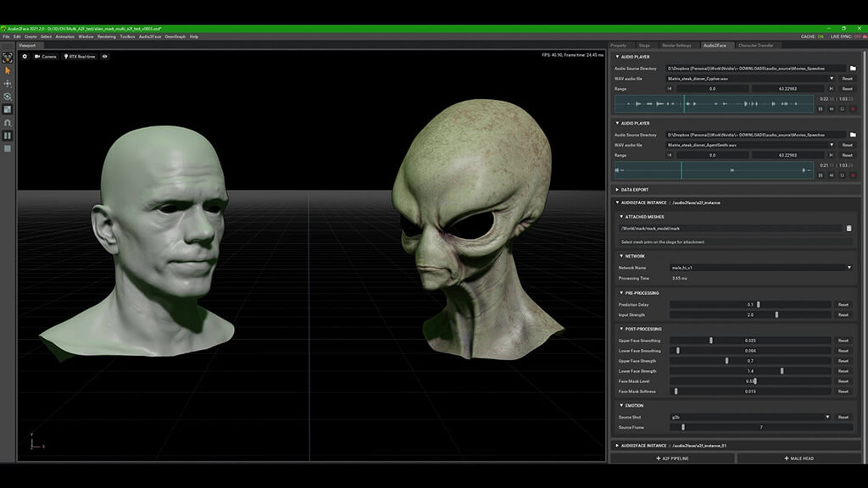
Task: Click the magnet snap icon in left toolbar
Action: tap(8, 123)
